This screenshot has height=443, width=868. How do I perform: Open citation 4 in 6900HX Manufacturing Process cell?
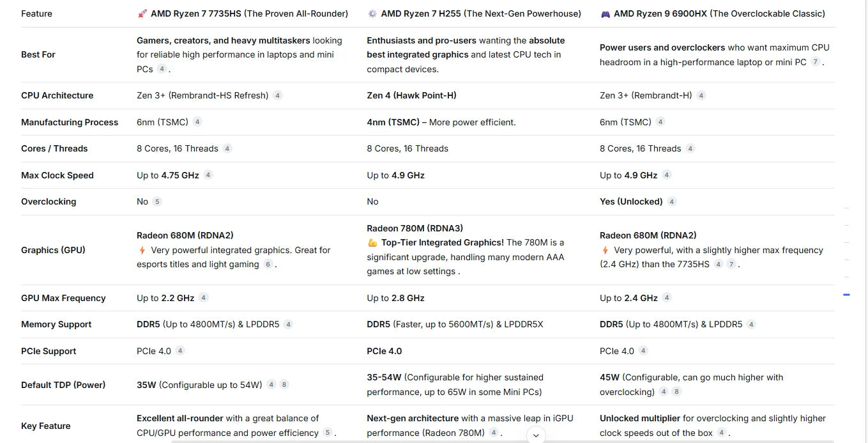(x=660, y=121)
